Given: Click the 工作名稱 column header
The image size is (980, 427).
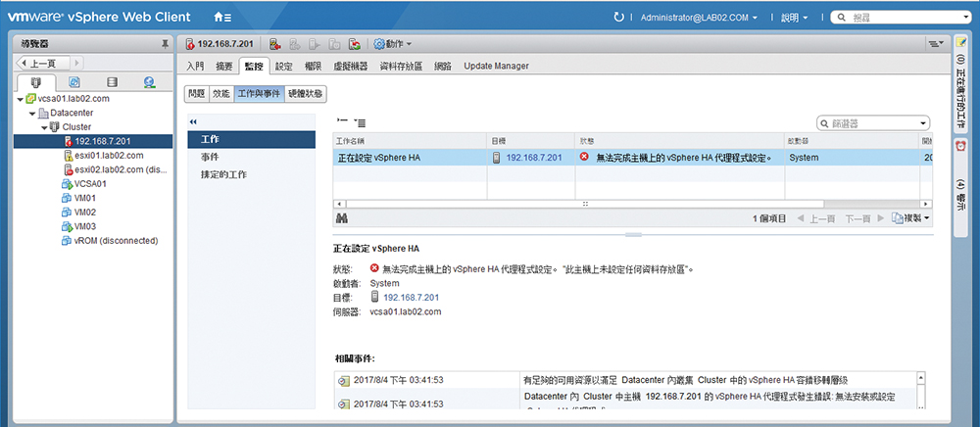Looking at the screenshot, I should (410, 141).
